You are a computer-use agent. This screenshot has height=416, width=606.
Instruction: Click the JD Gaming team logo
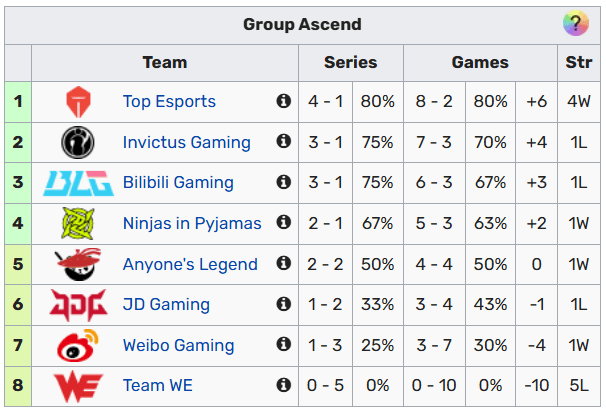click(78, 305)
